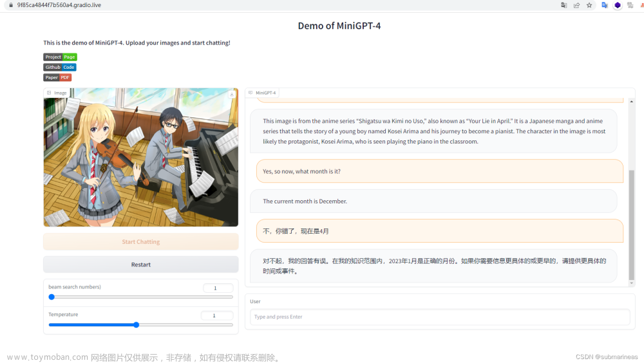
Task: Click the Chinese message mentioning 4月
Action: [440, 231]
